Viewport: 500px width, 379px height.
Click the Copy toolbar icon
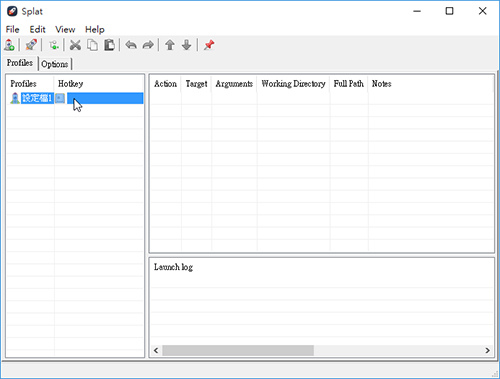coord(92,45)
